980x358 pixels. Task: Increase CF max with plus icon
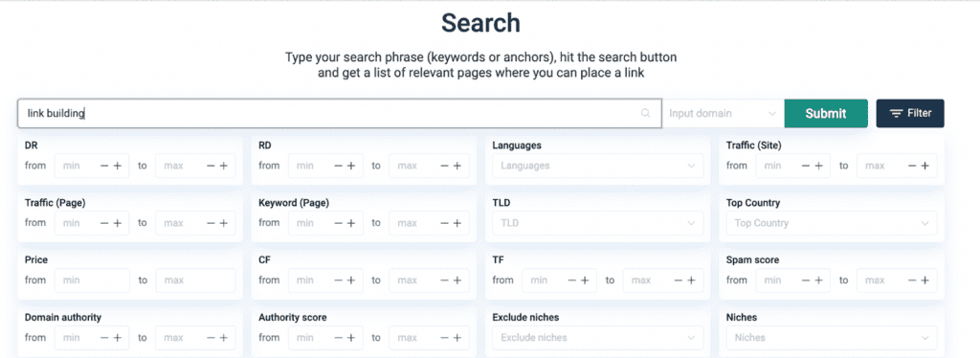(457, 280)
